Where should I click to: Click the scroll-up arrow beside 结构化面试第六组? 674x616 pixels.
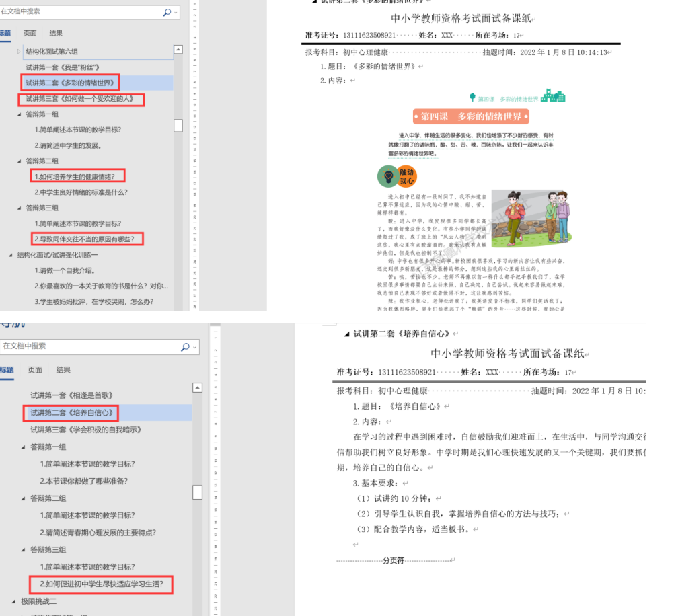[178, 50]
